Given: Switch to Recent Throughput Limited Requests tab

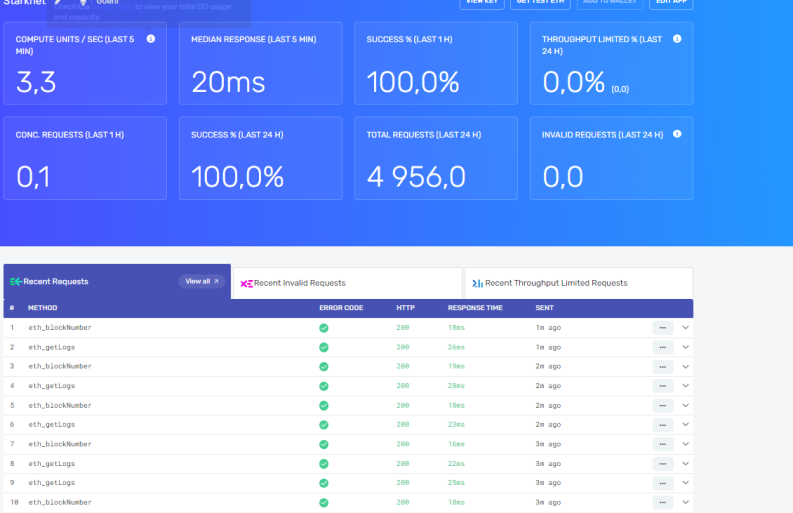Looking at the screenshot, I should [x=579, y=283].
